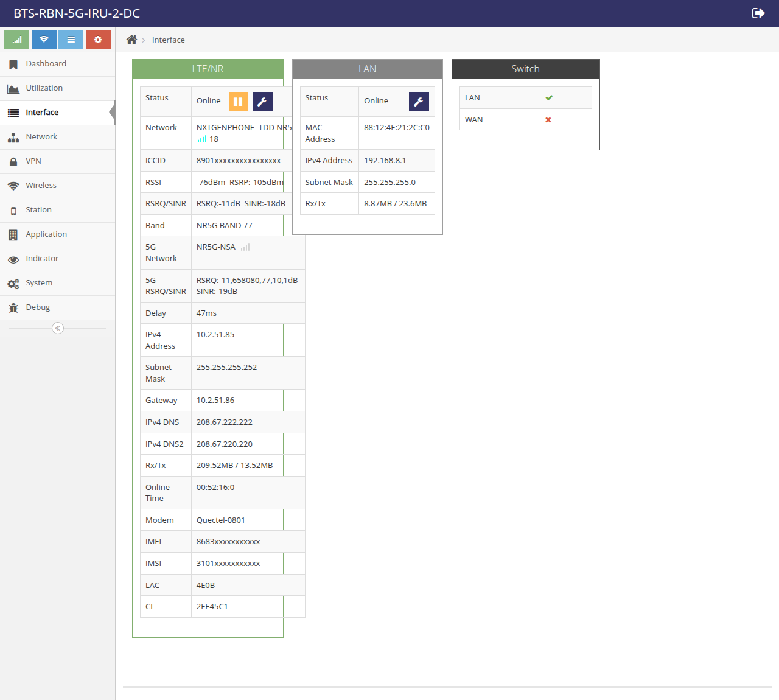Open Indicator in the sidebar
This screenshot has height=700, width=779.
coord(57,259)
